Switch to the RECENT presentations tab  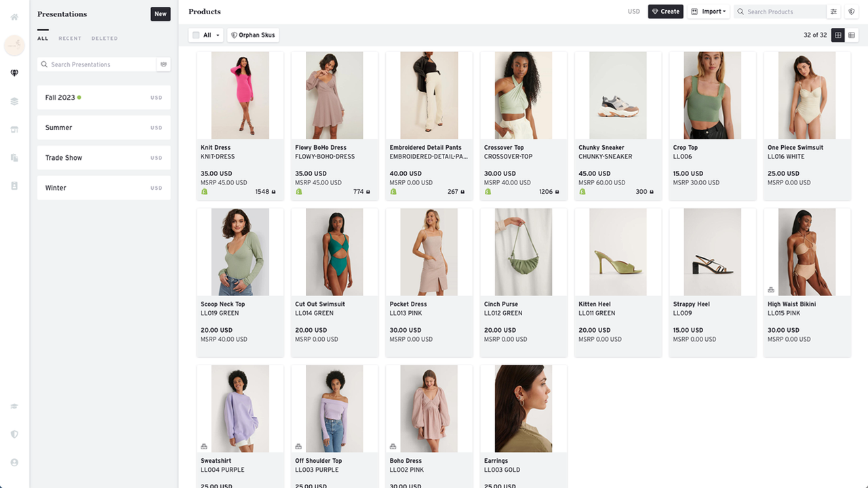click(70, 39)
